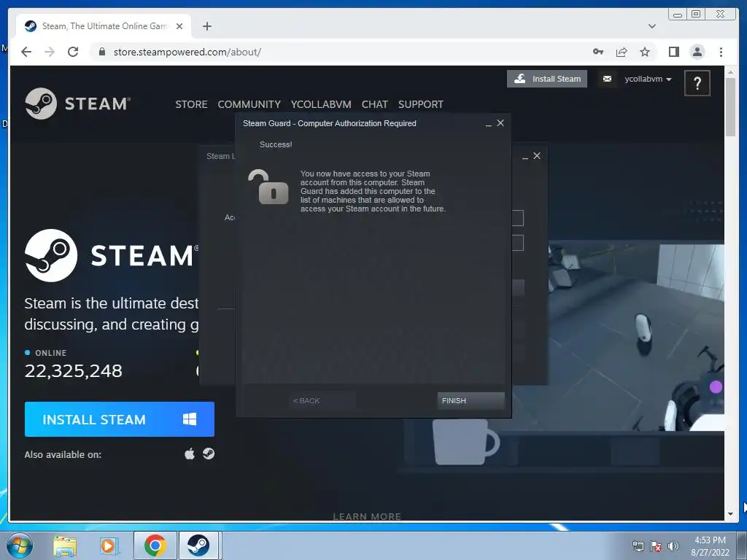This screenshot has width=747, height=560.
Task: Click the disabled Back button in Steam Guard
Action: [x=322, y=400]
